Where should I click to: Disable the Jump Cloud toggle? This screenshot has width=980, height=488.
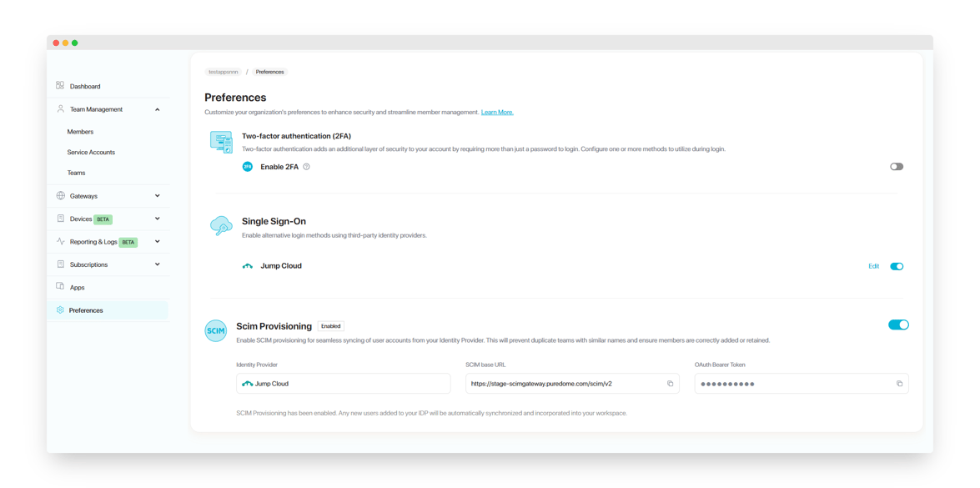[897, 266]
